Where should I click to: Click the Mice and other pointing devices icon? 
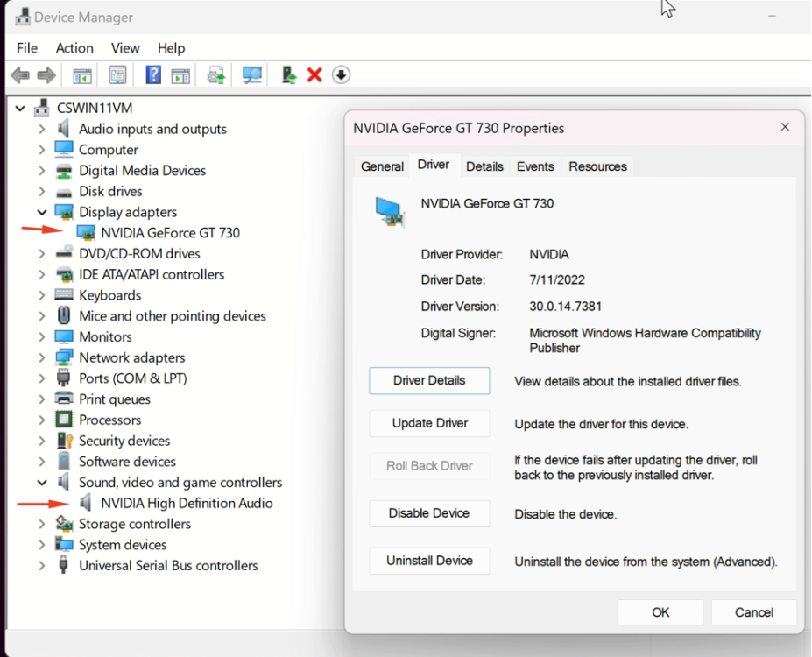(64, 315)
